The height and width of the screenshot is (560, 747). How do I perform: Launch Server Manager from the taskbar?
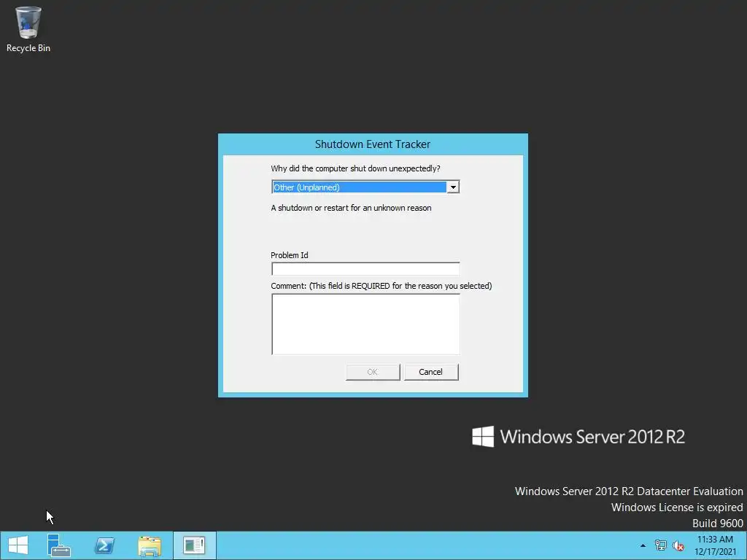[x=58, y=545]
